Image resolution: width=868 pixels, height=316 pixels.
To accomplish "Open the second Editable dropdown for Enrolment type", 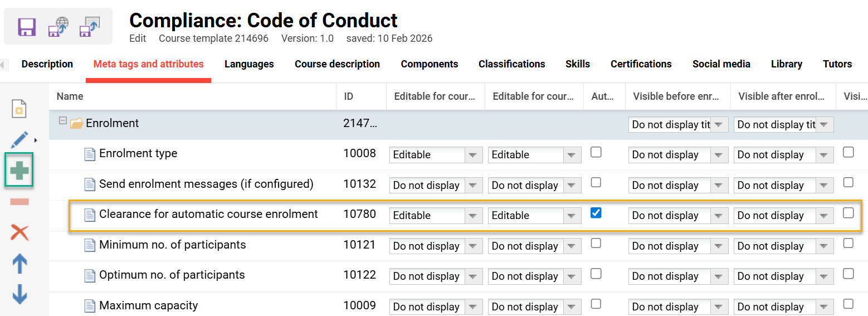I will click(535, 155).
